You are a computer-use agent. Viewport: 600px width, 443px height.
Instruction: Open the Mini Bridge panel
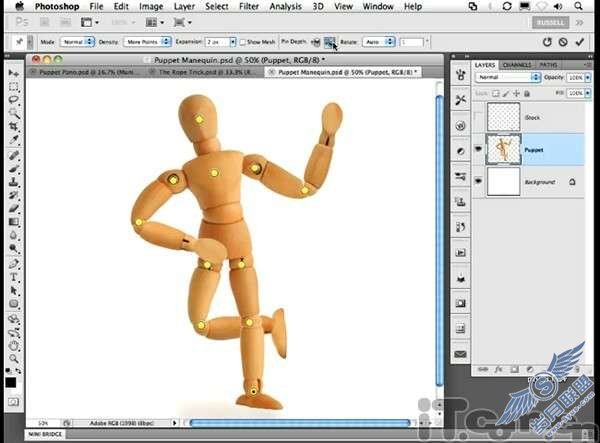point(45,434)
